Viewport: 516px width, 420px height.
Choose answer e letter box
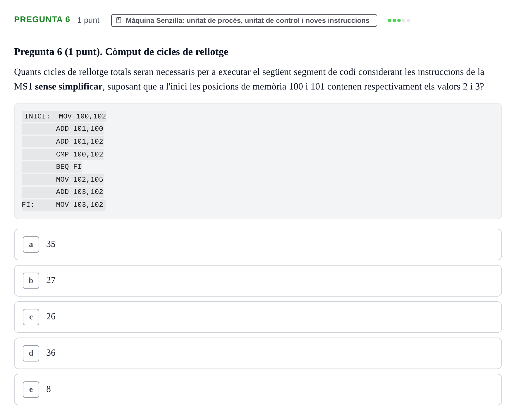[x=31, y=390]
